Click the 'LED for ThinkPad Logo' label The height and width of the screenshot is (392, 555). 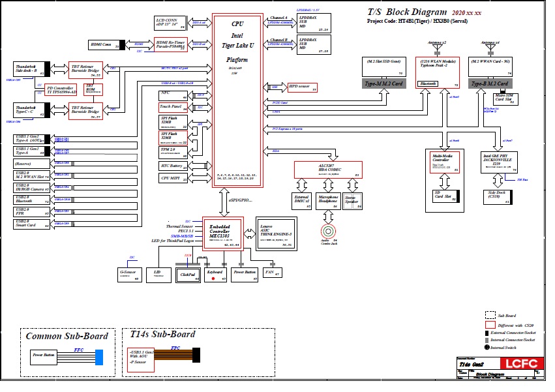(173, 241)
